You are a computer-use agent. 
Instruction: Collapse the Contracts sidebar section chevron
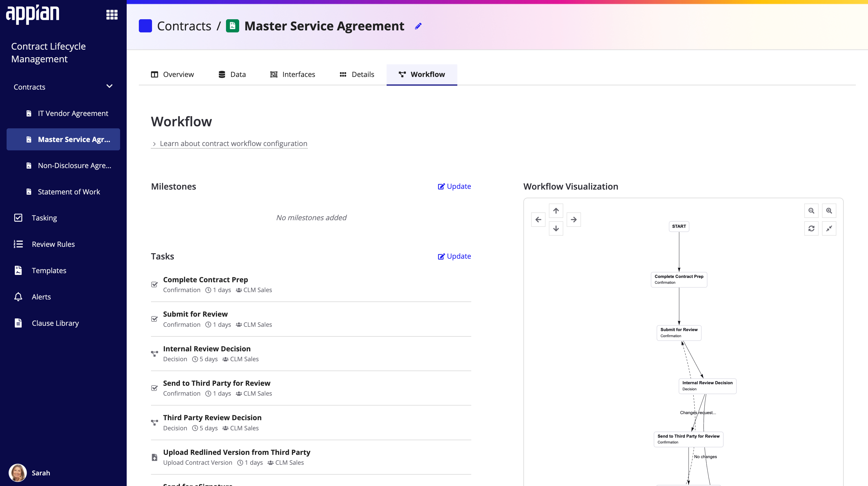coord(109,86)
